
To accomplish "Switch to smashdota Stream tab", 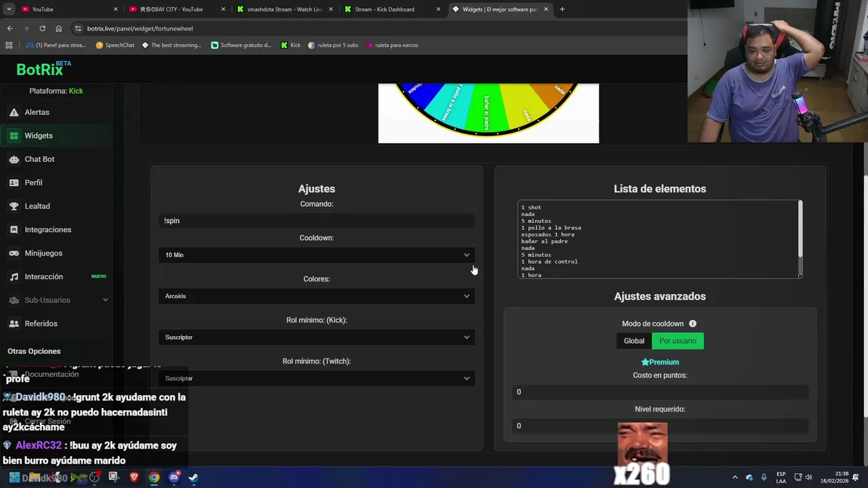I will point(283,9).
